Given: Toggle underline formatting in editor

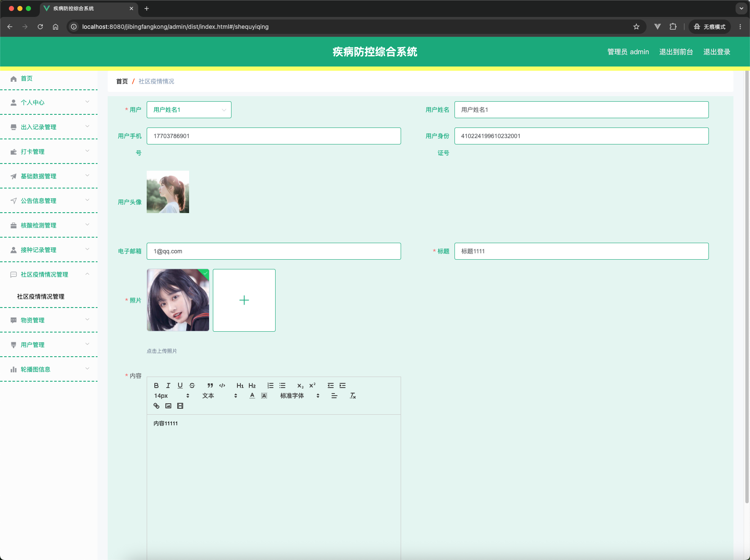Looking at the screenshot, I should 180,385.
